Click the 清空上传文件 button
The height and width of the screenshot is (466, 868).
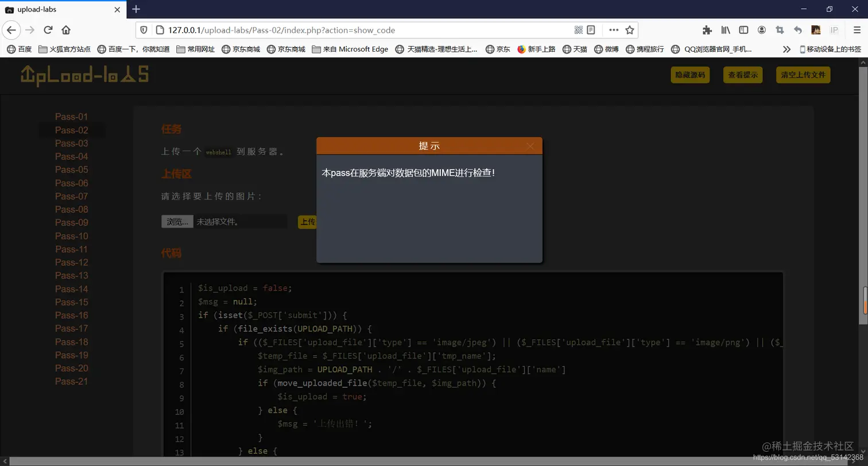(x=803, y=75)
